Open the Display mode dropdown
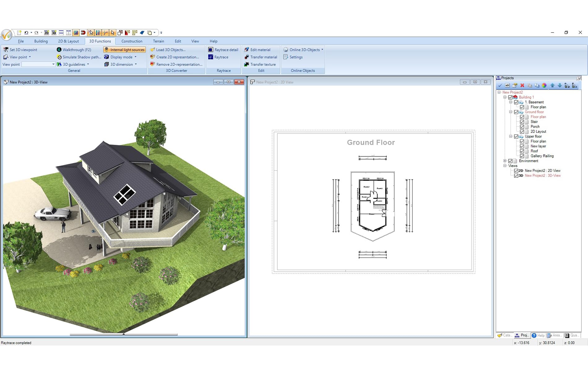 coord(120,57)
